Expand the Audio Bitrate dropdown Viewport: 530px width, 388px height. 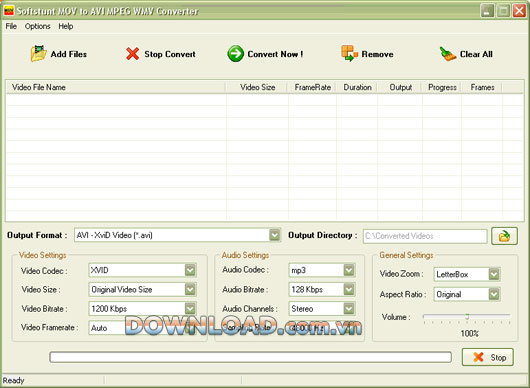point(349,289)
